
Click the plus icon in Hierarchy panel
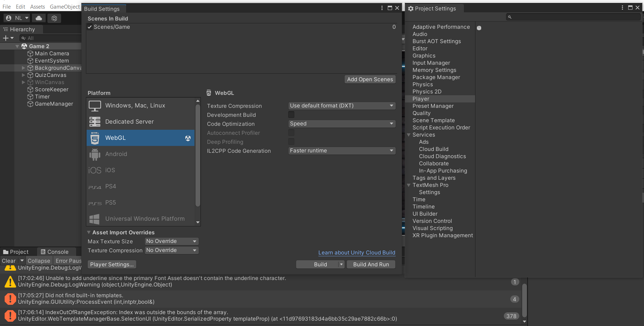point(6,38)
